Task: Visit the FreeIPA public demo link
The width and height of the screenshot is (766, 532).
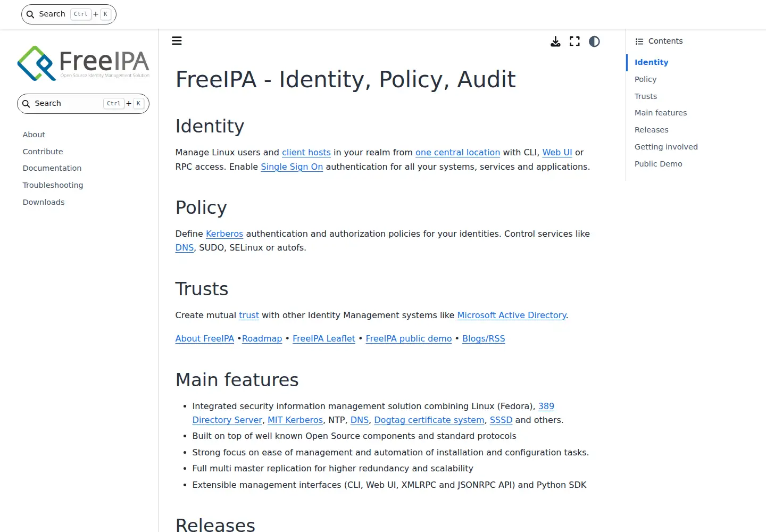Action: [409, 339]
